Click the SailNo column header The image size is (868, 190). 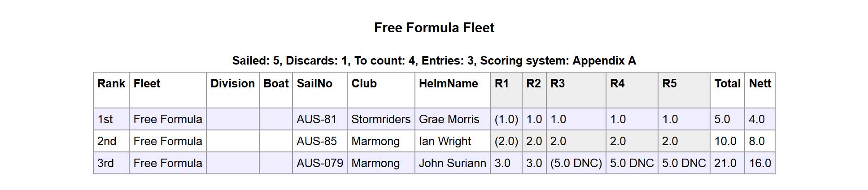click(314, 84)
